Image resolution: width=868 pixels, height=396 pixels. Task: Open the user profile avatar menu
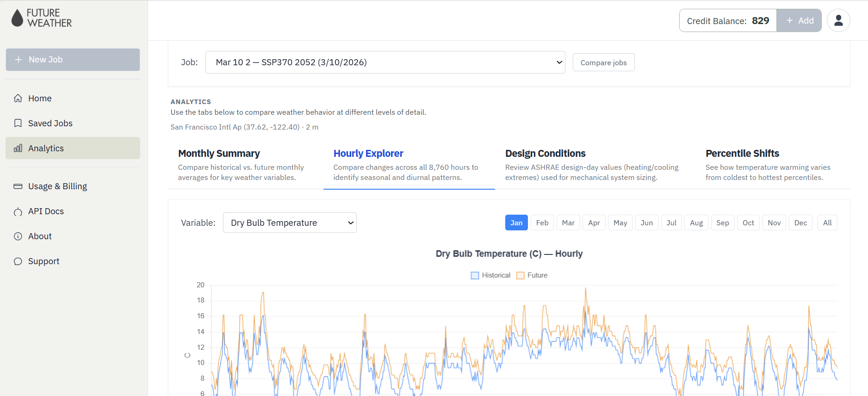838,20
